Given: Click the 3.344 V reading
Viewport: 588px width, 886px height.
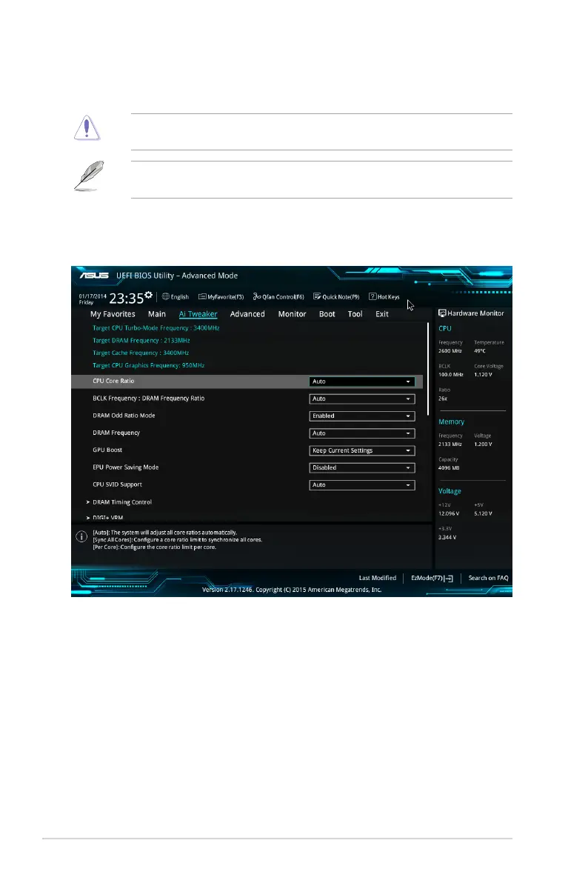Looking at the screenshot, I should (447, 537).
